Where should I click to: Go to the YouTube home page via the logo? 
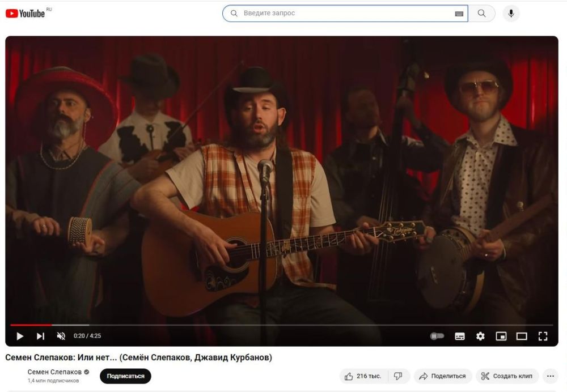pos(26,14)
